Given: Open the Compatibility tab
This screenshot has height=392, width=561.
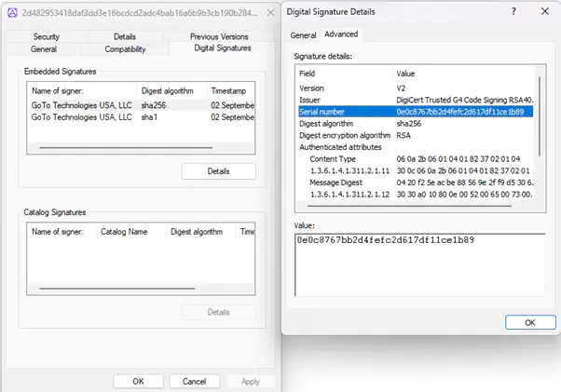Looking at the screenshot, I should click(125, 48).
